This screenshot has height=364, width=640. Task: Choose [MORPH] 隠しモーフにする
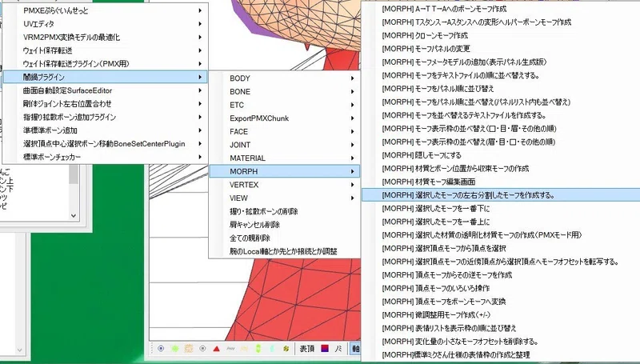[501, 155]
